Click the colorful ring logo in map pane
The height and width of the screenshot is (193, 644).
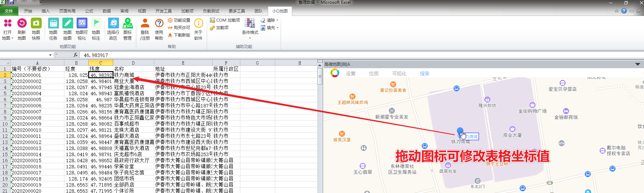point(335,73)
